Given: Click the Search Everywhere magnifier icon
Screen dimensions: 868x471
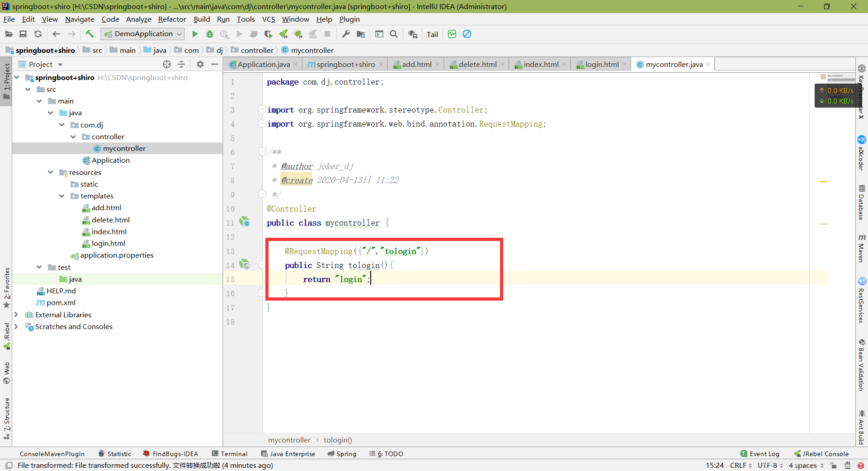Looking at the screenshot, I should point(394,34).
